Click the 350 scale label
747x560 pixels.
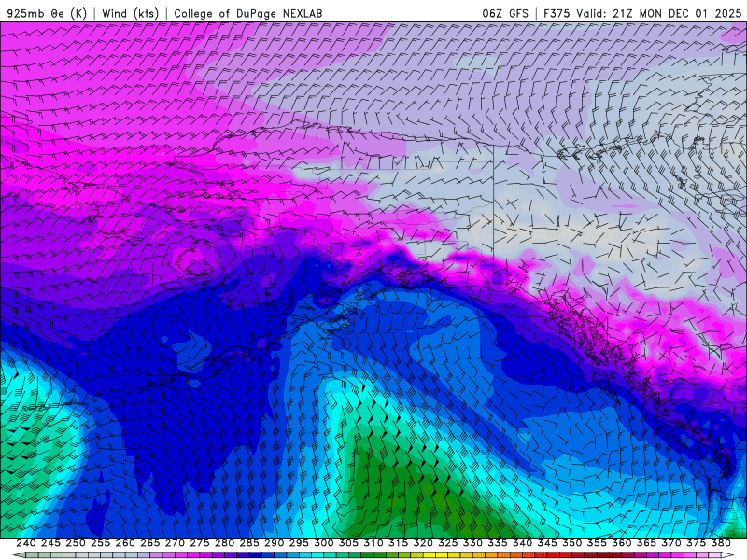click(x=571, y=543)
